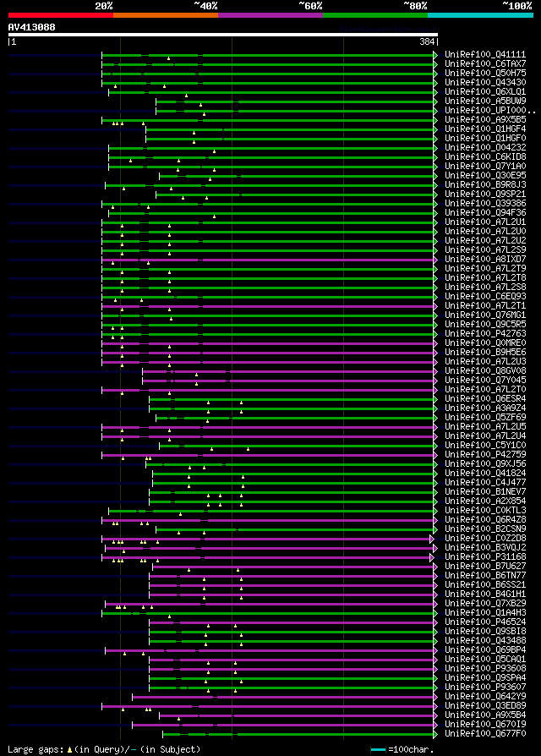Select the UniRef100_B2CSN9 label
This screenshot has width=541, height=756.
click(x=485, y=529)
